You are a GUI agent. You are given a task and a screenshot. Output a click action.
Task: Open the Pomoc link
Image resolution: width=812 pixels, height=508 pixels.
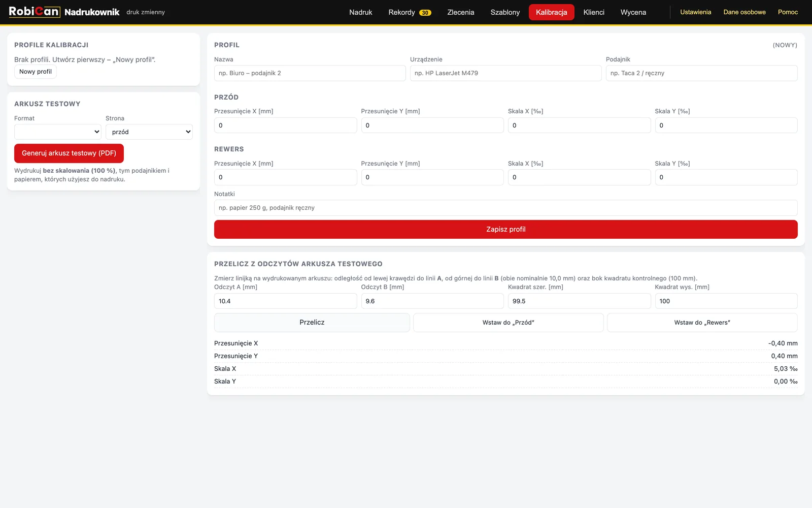point(788,12)
